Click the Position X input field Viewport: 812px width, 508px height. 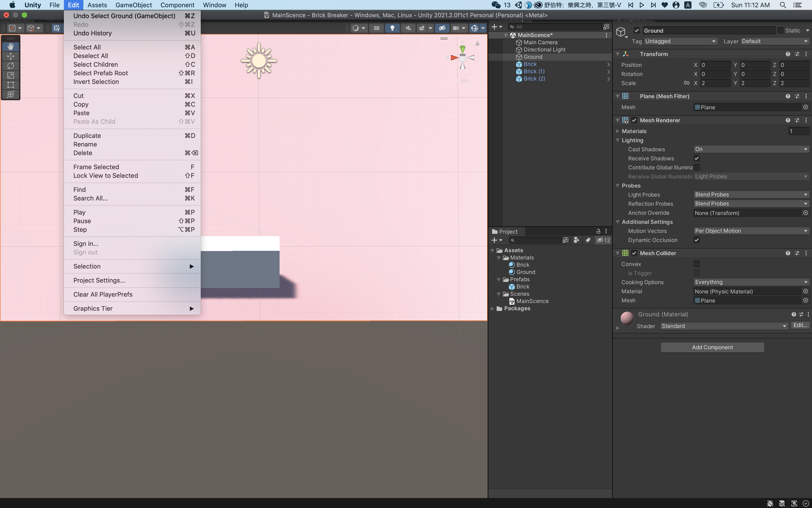pos(715,65)
